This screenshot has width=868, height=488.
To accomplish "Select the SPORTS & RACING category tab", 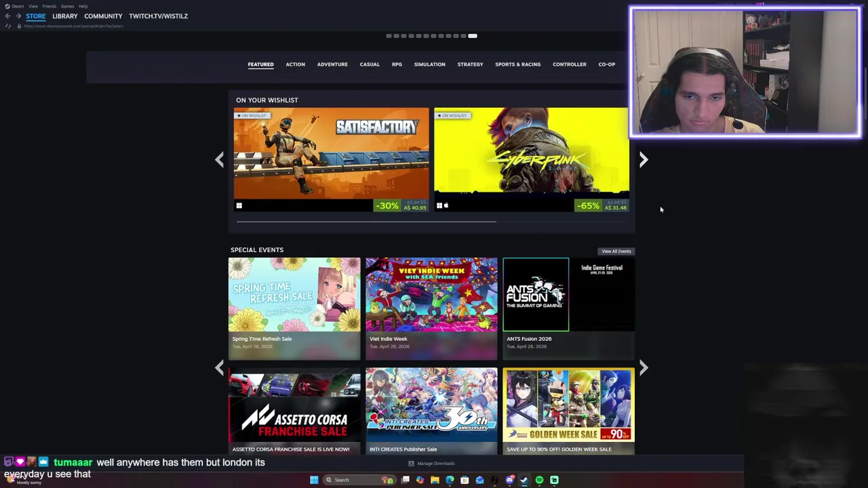I will pos(518,64).
